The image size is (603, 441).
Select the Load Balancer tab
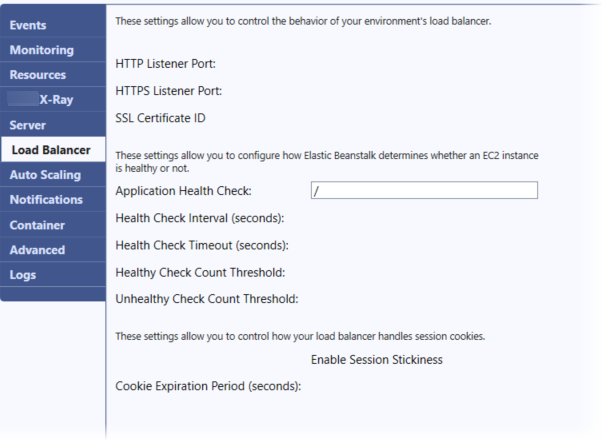(51, 150)
